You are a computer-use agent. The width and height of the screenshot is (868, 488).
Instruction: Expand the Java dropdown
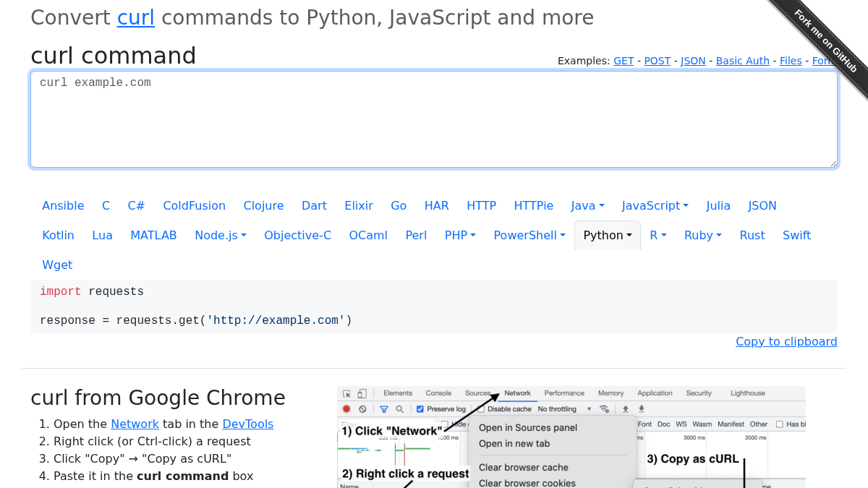(x=587, y=205)
